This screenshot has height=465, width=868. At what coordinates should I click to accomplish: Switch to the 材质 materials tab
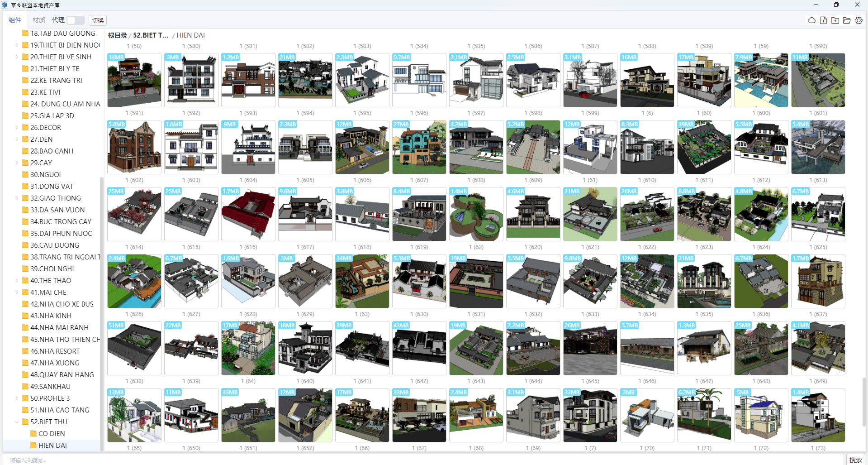pos(39,20)
